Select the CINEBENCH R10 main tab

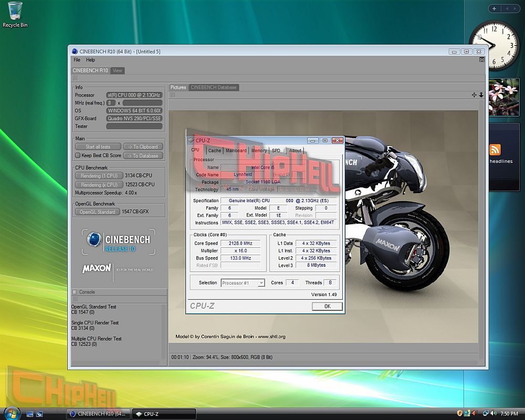(90, 70)
